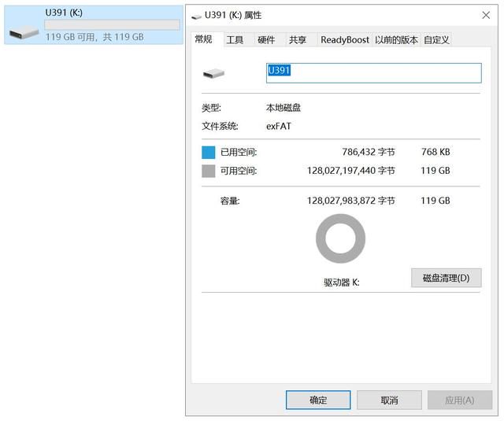Click the blue 已用空间 color swatch
The image size is (504, 421).
[208, 152]
